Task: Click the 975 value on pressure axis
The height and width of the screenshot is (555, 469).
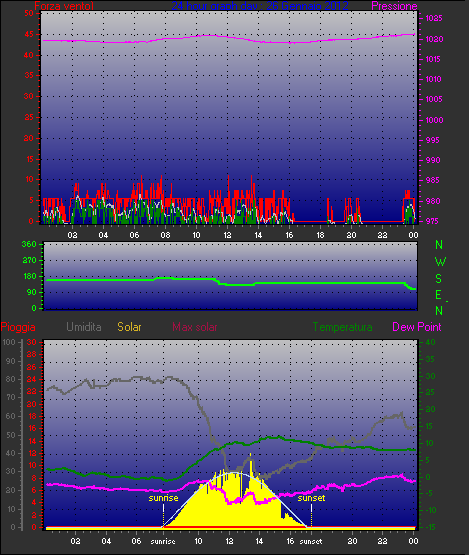Action: pyautogui.click(x=431, y=221)
